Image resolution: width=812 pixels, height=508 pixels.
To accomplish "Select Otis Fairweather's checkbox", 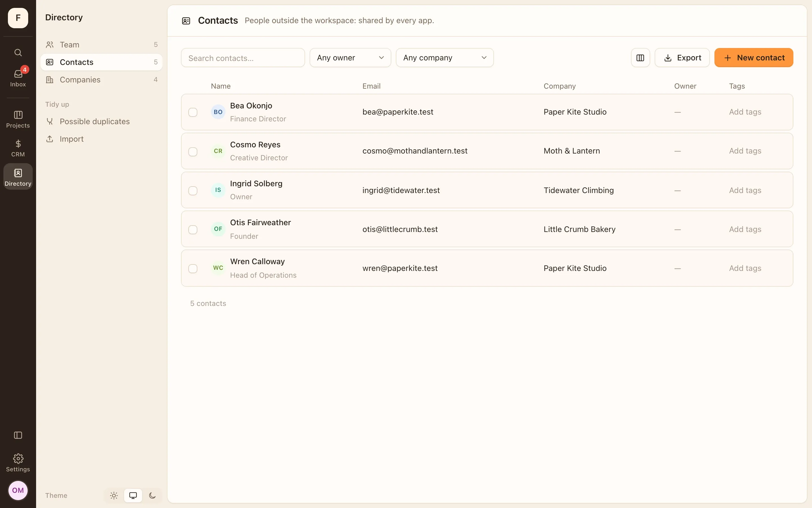I will (x=193, y=229).
